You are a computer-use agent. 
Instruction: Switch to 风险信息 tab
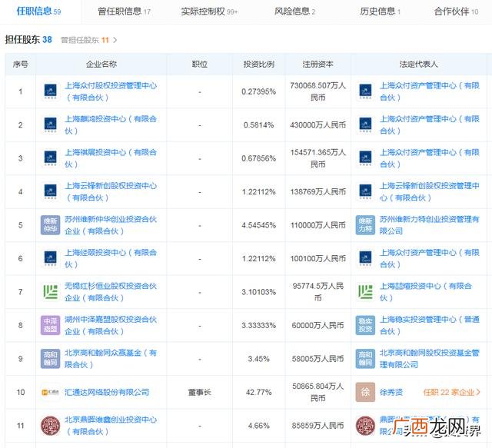click(294, 12)
